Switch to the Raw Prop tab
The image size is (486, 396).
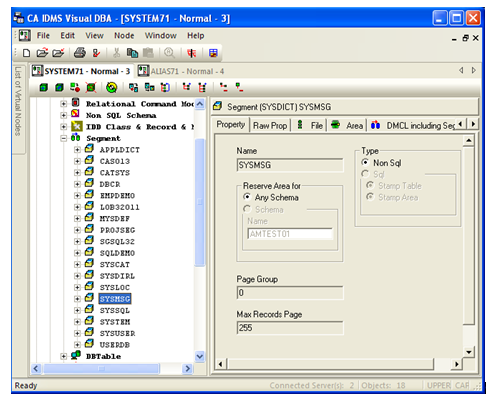(270, 125)
